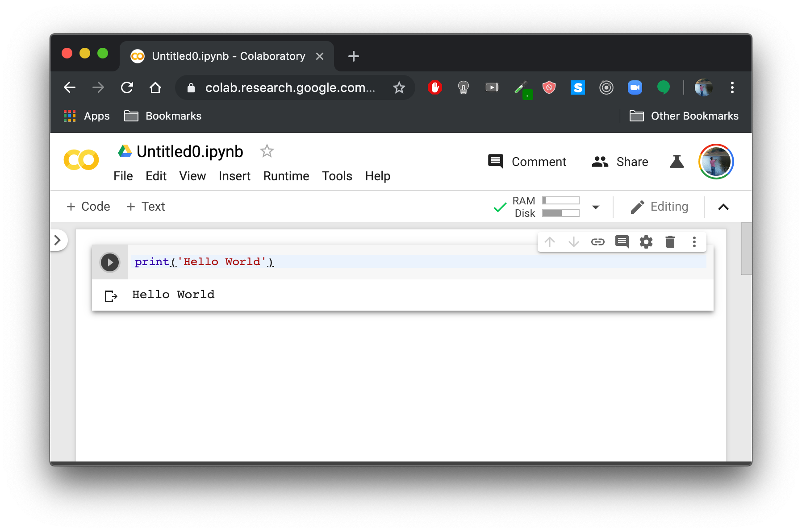
Task: Open the Tools menu
Action: click(337, 176)
